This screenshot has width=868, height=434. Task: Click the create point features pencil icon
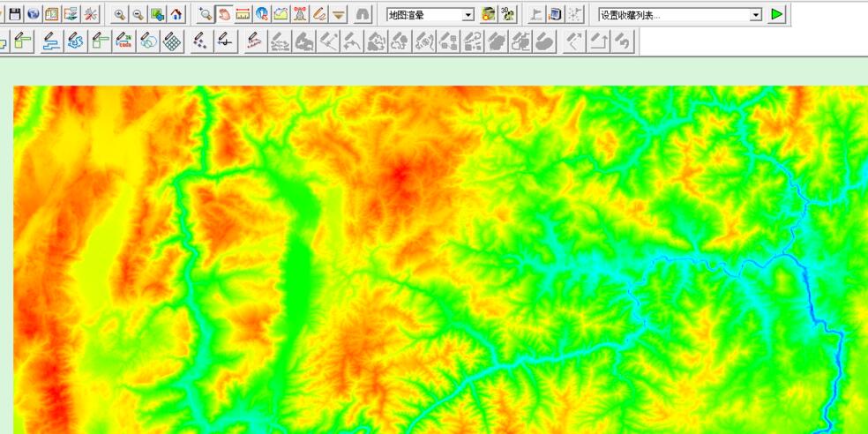coord(201,41)
